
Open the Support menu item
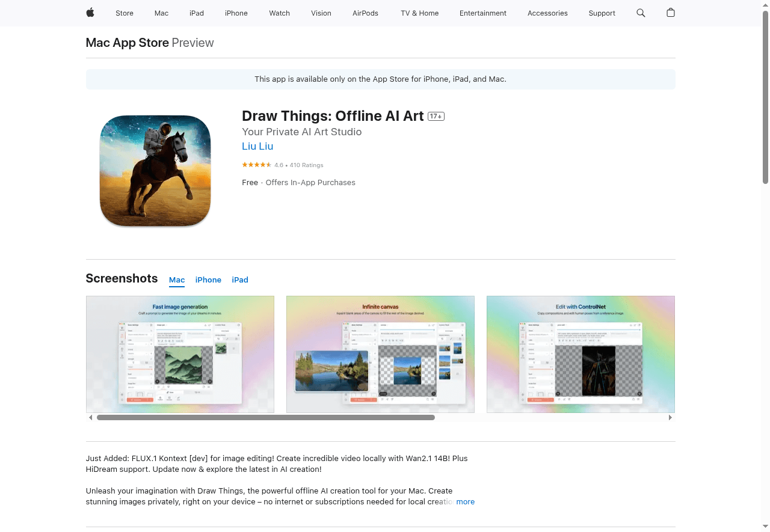pos(602,13)
